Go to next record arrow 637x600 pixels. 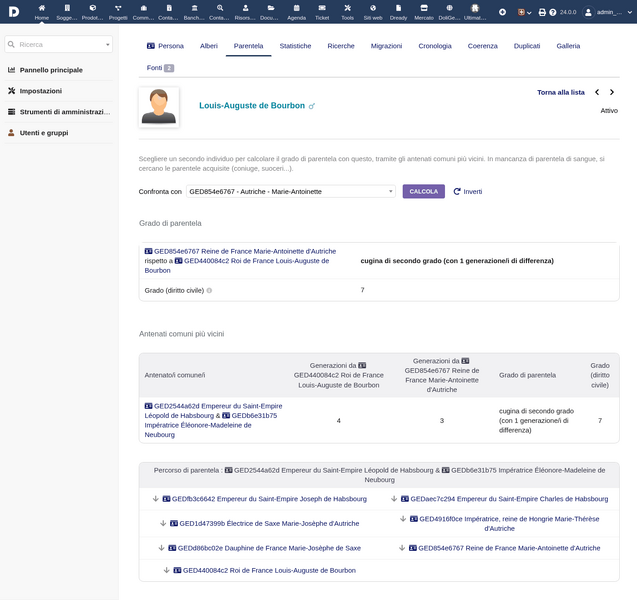[x=612, y=92]
